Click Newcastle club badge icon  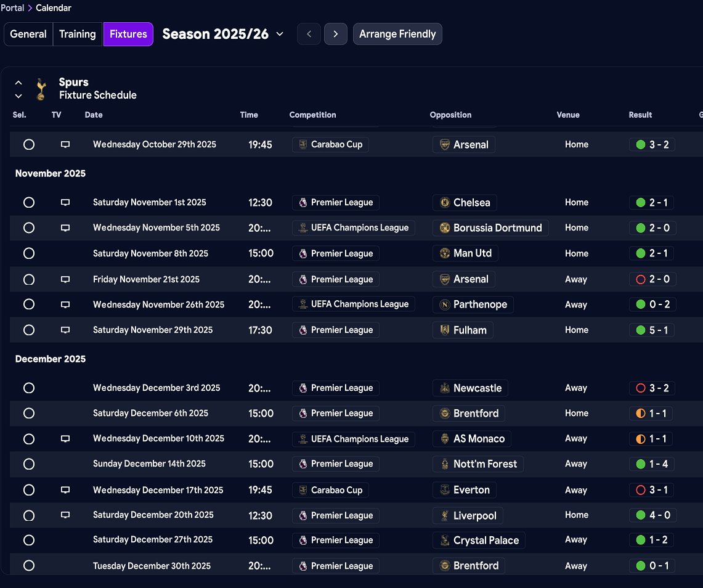click(444, 388)
